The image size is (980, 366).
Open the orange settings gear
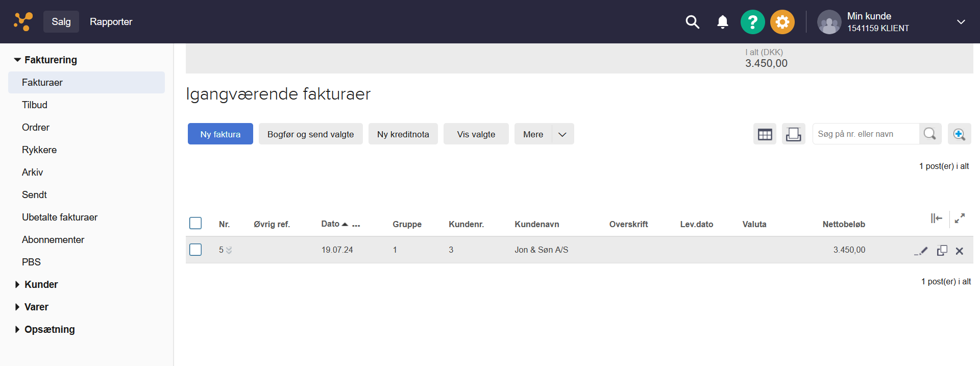[782, 22]
